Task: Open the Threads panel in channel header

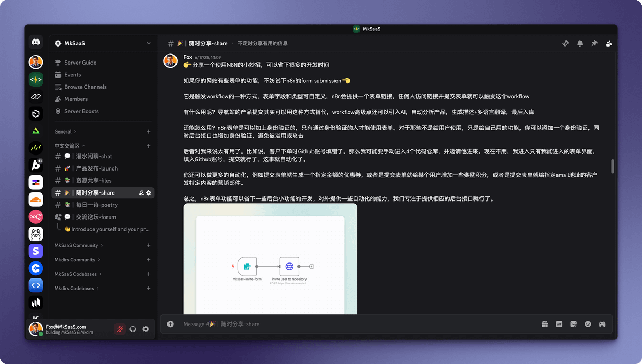Action: coord(565,43)
